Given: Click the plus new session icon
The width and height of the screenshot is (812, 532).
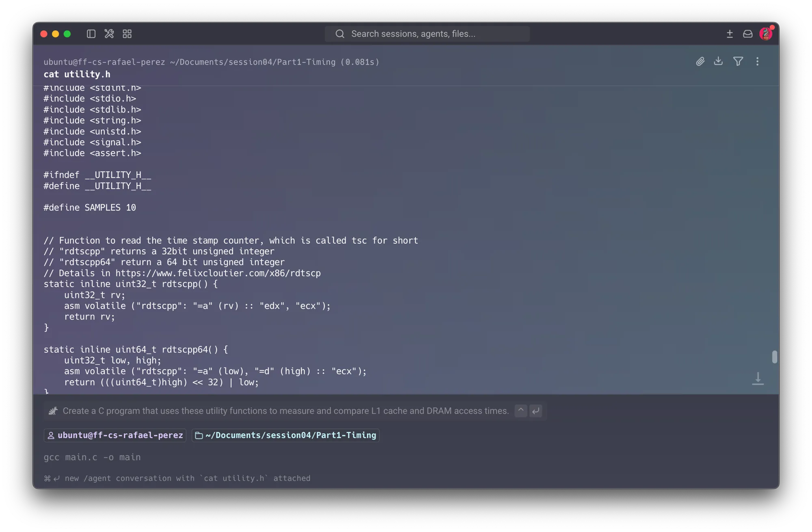Looking at the screenshot, I should click(x=730, y=34).
